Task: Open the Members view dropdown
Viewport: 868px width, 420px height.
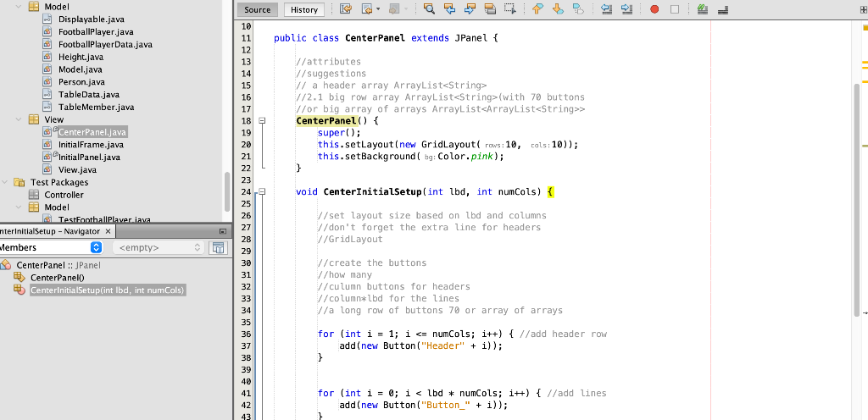Action: [x=52, y=247]
